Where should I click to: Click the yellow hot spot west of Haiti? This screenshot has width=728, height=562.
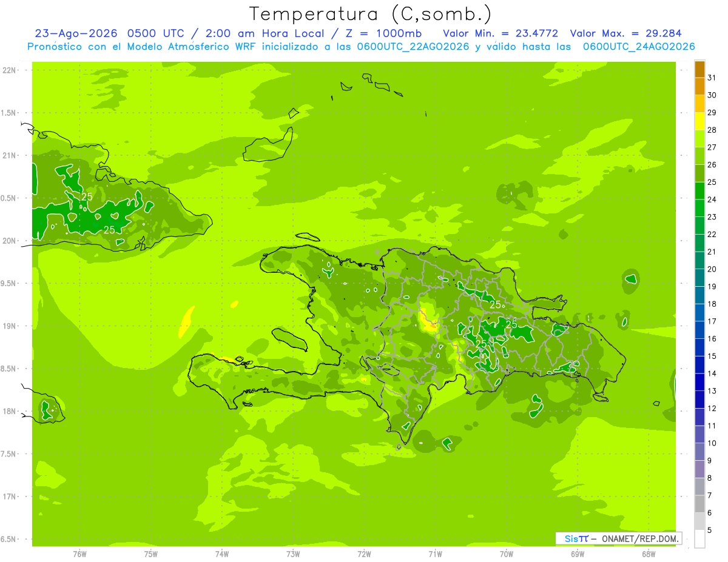tap(187, 321)
